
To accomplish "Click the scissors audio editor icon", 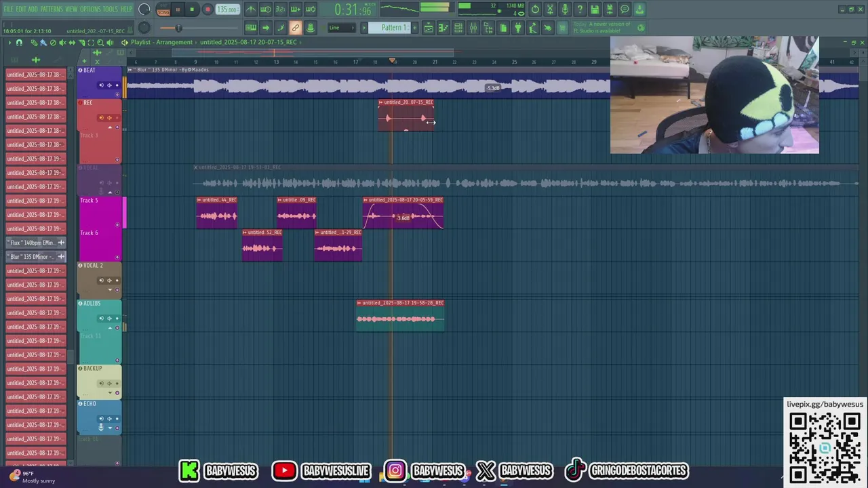I will coord(550,9).
